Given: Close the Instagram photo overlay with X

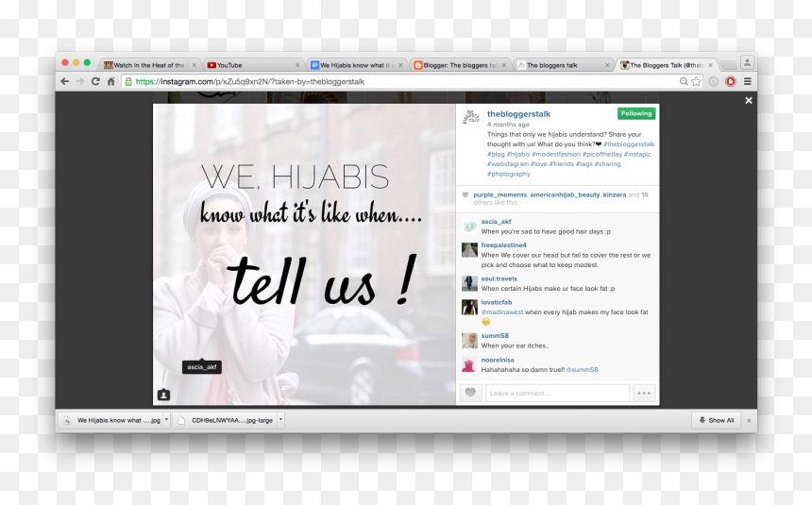Looking at the screenshot, I should (749, 100).
